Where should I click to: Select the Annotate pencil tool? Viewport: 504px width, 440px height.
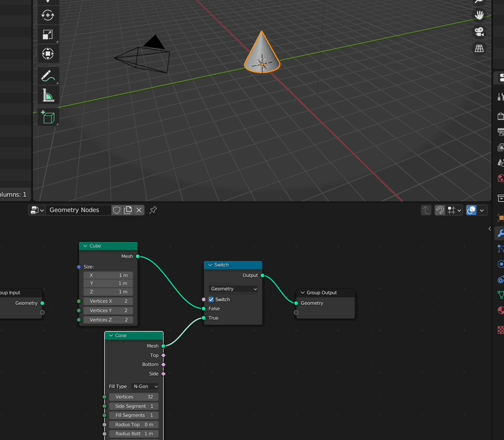(48, 76)
